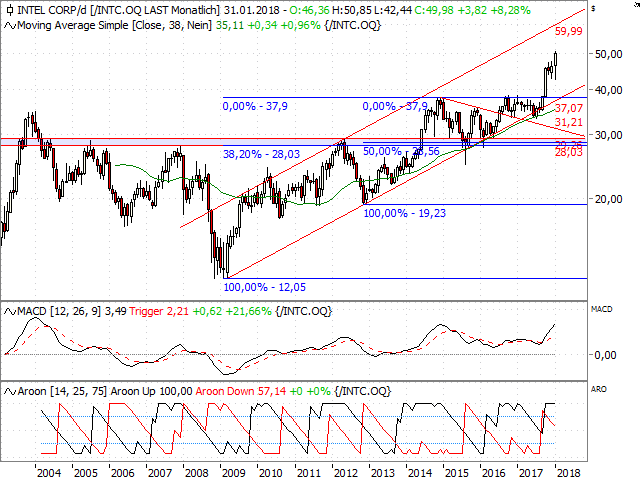640x480 pixels.
Task: Click the MACD value 3,49
Action: (116, 311)
